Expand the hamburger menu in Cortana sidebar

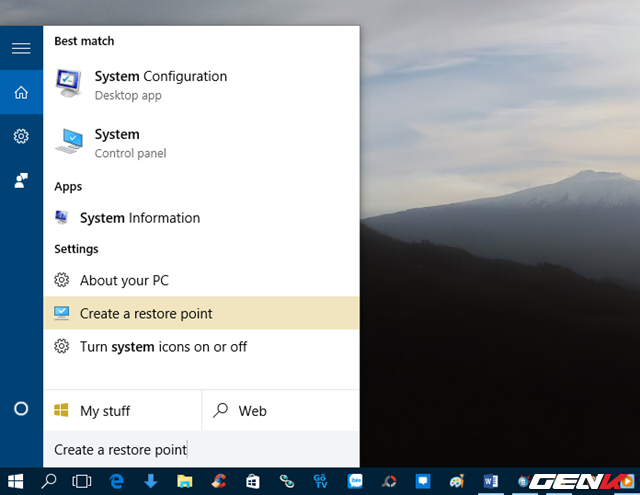(21, 48)
